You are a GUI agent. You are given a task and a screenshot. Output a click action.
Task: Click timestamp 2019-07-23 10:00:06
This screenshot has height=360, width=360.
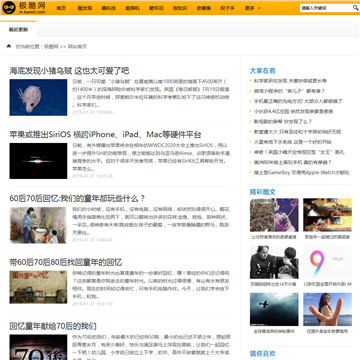pyautogui.click(x=92, y=112)
